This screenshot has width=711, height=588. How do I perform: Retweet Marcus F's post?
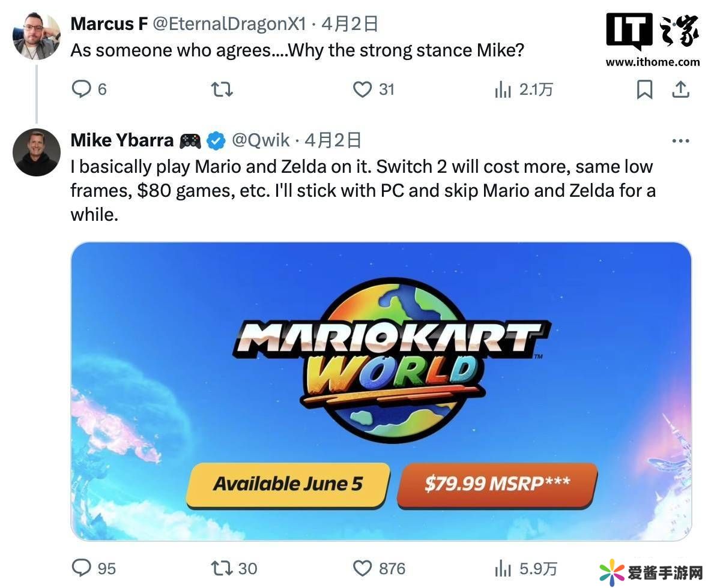(x=222, y=89)
